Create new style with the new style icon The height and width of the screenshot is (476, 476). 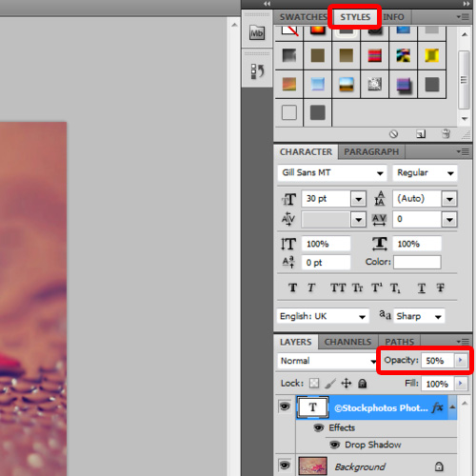click(421, 134)
